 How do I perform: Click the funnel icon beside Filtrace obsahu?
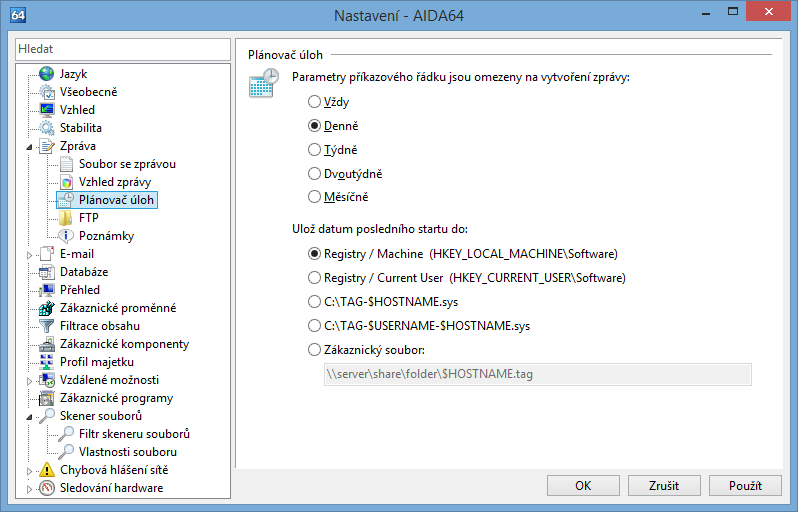tap(47, 326)
